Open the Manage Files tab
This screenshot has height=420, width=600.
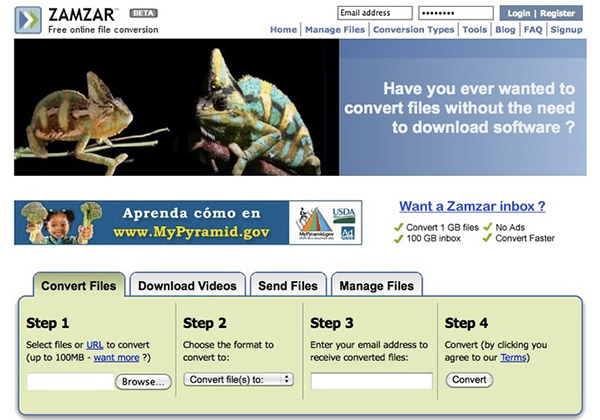377,286
